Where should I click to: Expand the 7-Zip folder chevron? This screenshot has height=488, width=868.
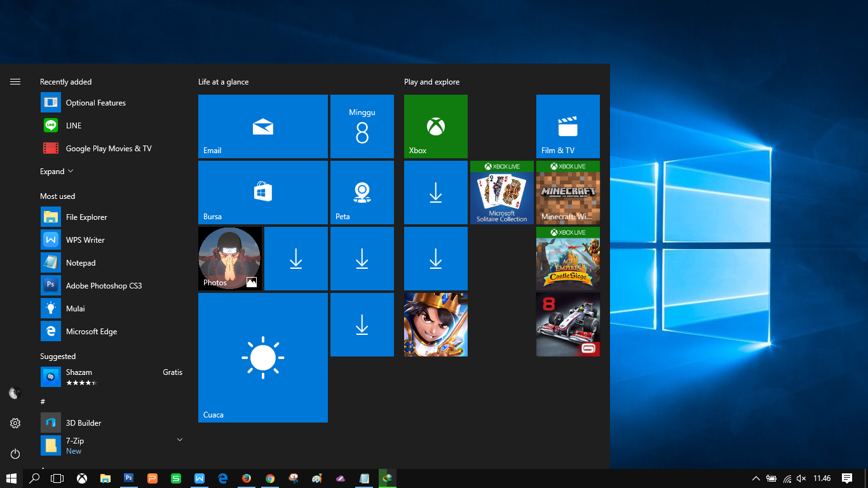tap(180, 440)
